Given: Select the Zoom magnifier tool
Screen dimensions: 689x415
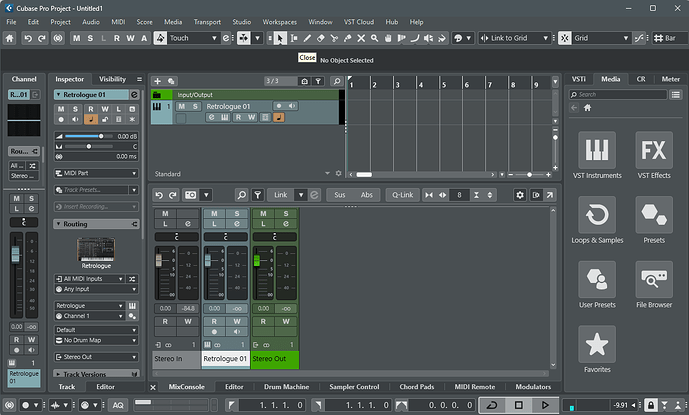Looking at the screenshot, I should click(x=374, y=38).
